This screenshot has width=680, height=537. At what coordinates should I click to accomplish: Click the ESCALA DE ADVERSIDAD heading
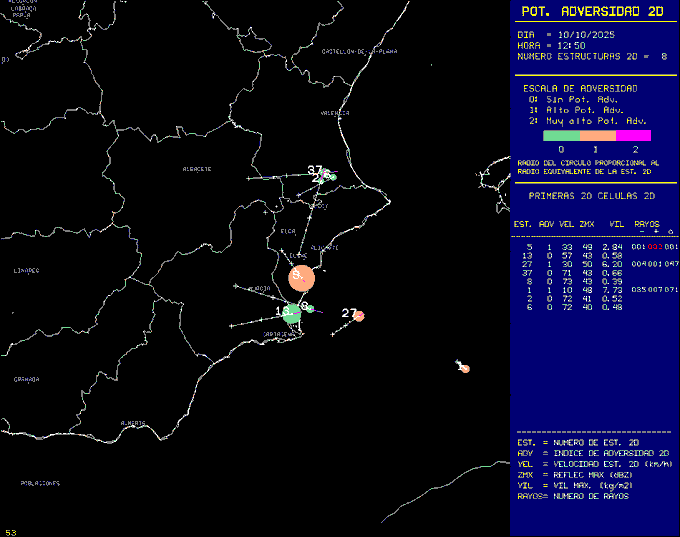(x=580, y=88)
